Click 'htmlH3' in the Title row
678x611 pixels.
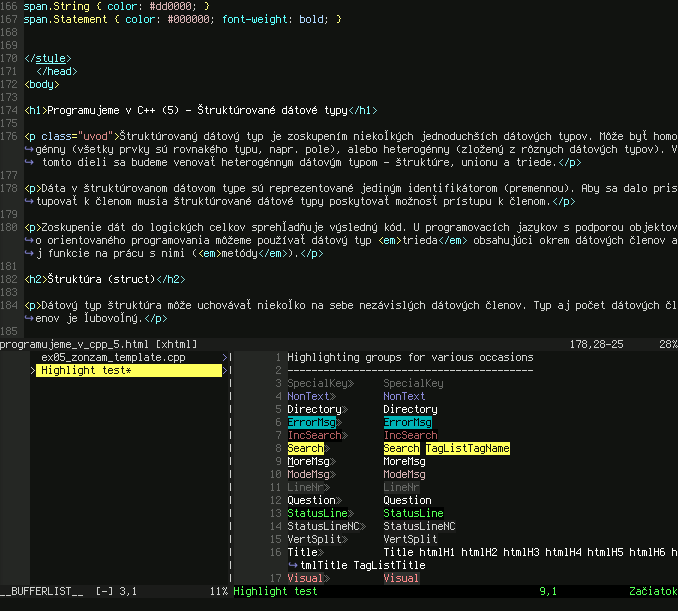(521, 552)
